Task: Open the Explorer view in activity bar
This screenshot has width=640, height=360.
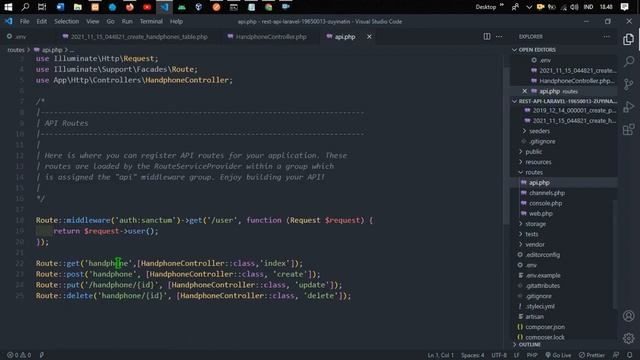Action: tap(629, 39)
